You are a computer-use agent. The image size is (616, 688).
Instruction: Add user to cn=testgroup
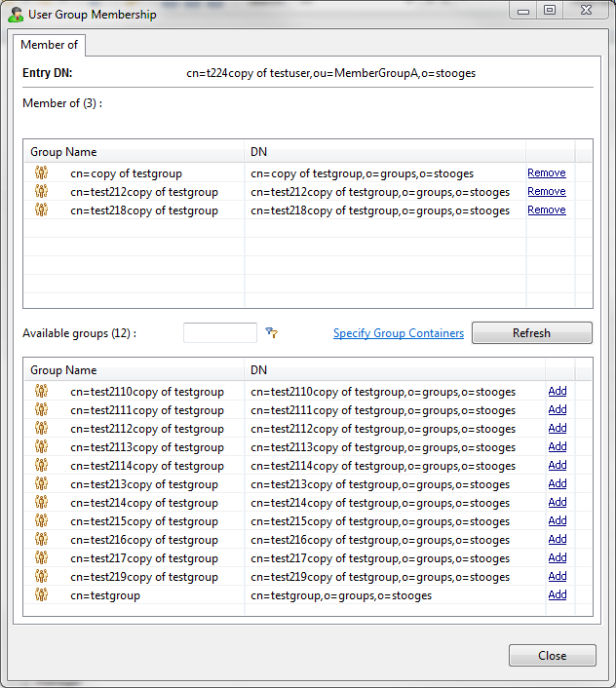557,595
